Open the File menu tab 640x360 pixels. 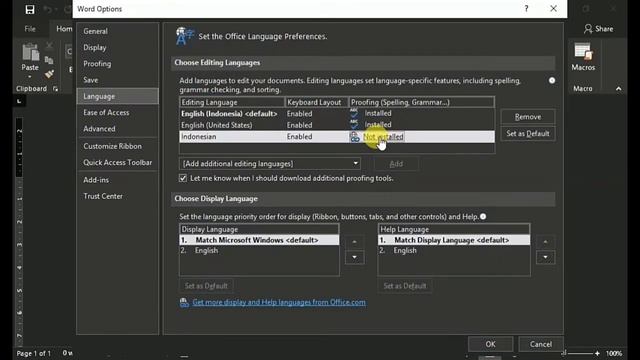[30, 29]
